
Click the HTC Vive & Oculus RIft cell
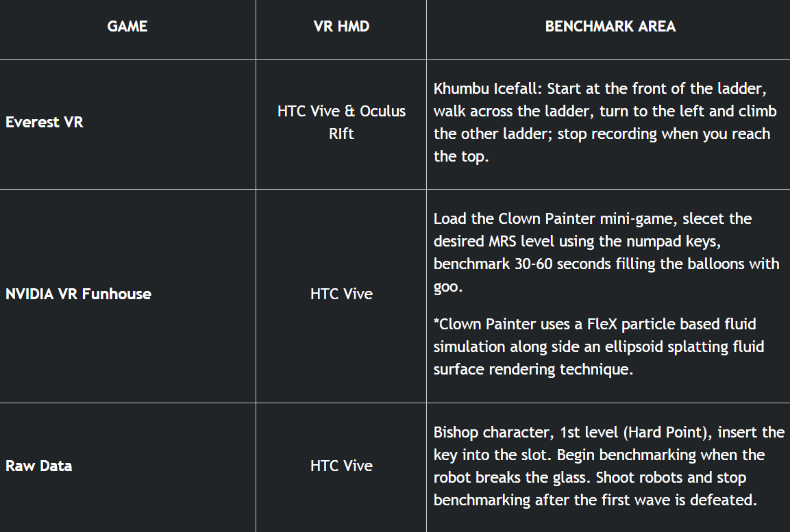[x=341, y=122]
